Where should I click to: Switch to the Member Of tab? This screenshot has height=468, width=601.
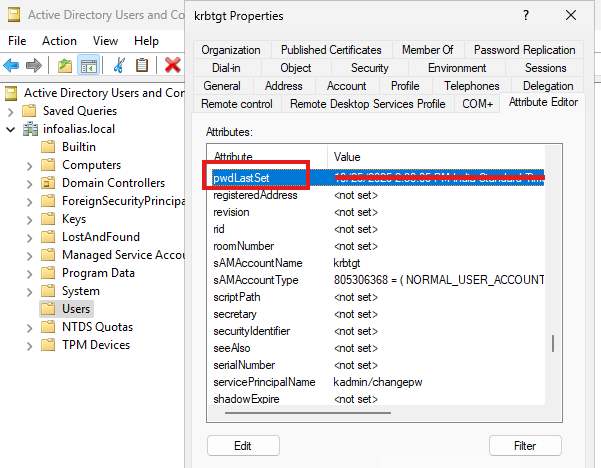tap(427, 50)
